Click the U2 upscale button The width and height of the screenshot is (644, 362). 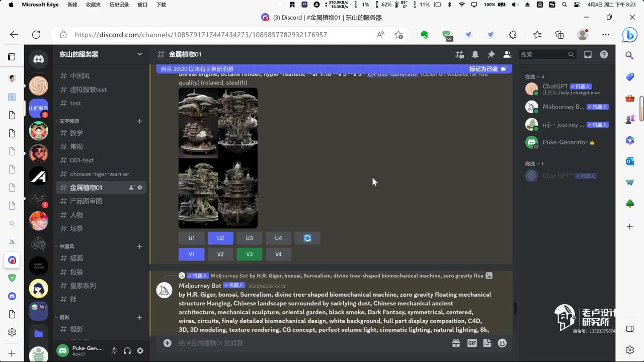[220, 238]
